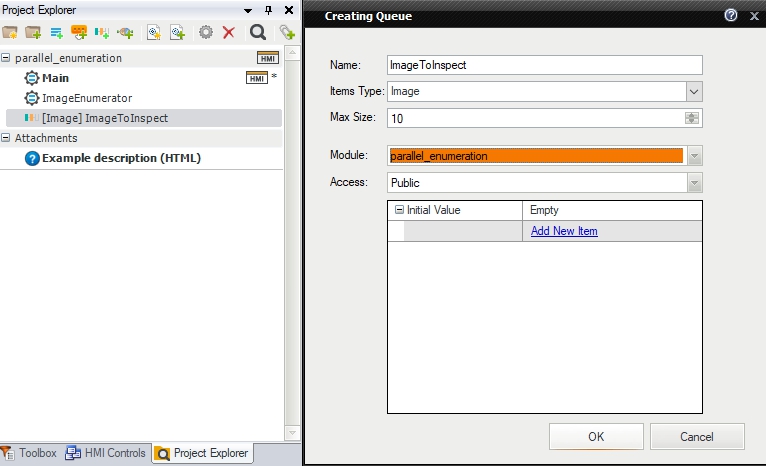Switch to the Toolbox tab
Image resolution: width=766 pixels, height=466 pixels.
click(30, 453)
